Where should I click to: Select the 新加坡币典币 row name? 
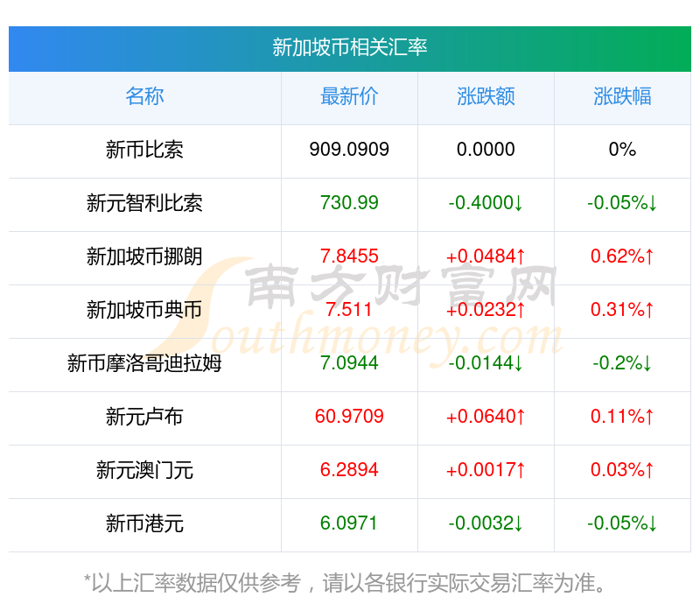(x=144, y=310)
